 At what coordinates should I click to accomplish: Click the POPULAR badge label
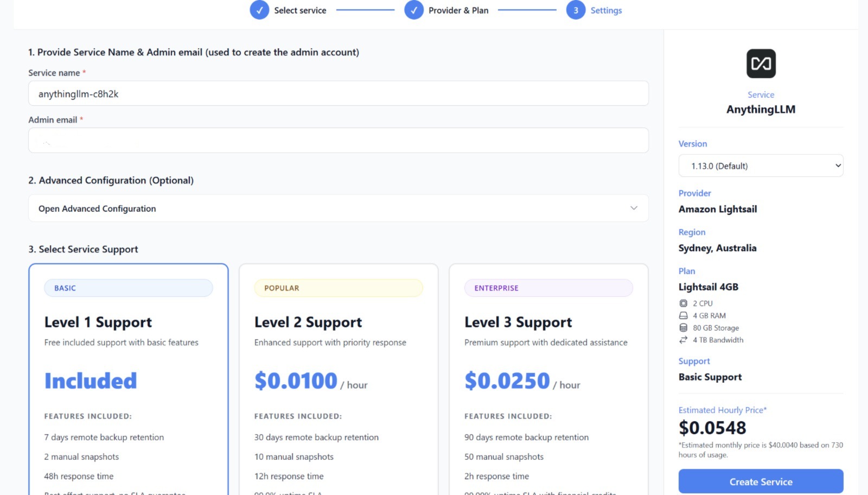pyautogui.click(x=339, y=288)
